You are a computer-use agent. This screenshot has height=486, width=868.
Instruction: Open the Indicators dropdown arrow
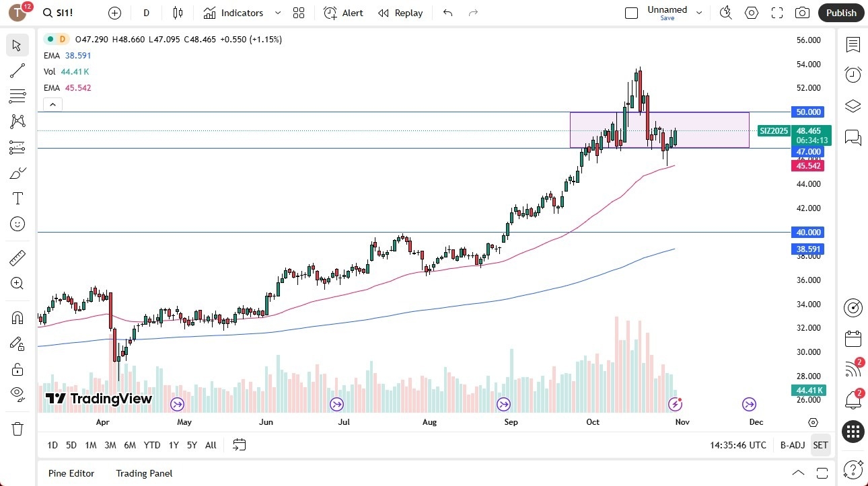pyautogui.click(x=277, y=13)
